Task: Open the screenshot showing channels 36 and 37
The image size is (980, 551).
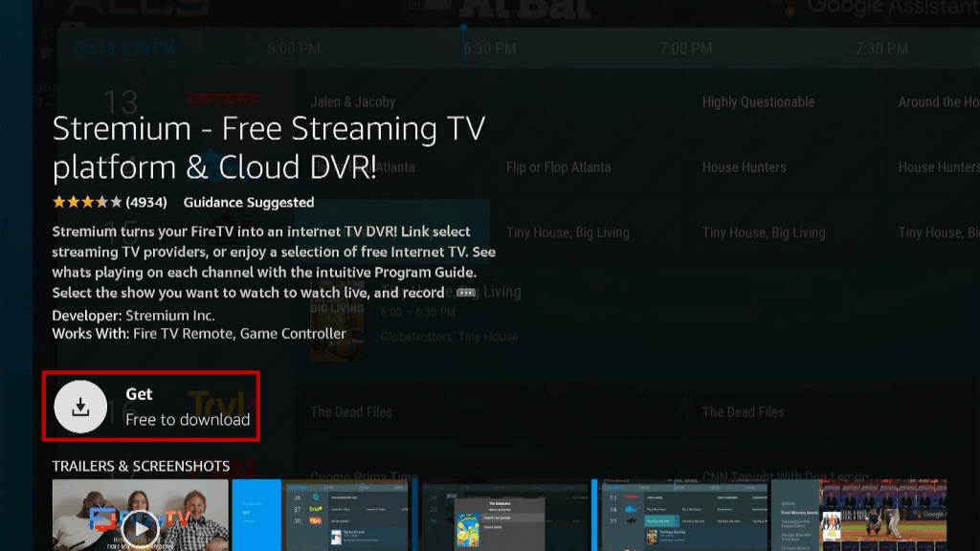Action: pyautogui.click(x=322, y=515)
